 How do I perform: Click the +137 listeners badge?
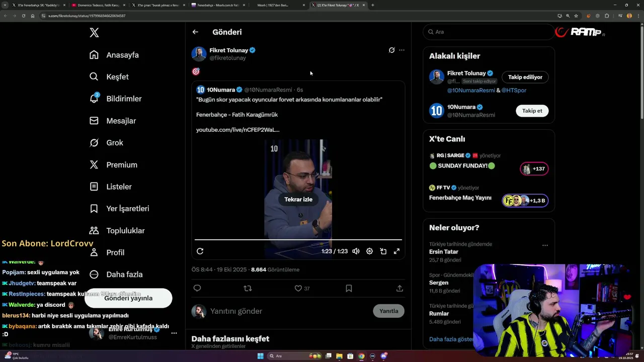(x=534, y=169)
